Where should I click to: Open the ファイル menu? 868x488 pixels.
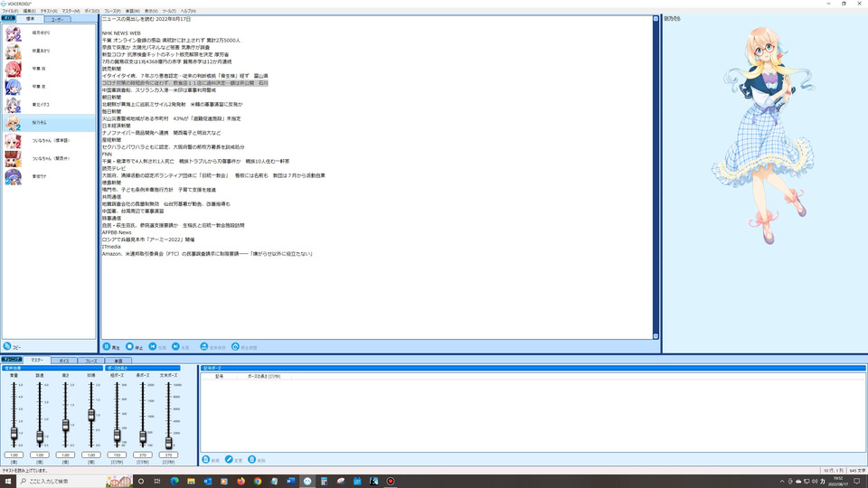[10, 11]
